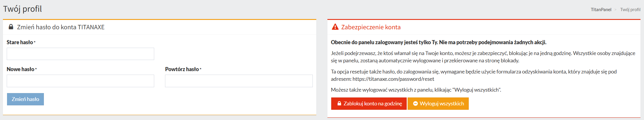Click the Powtórz hasło field label

coord(182,69)
